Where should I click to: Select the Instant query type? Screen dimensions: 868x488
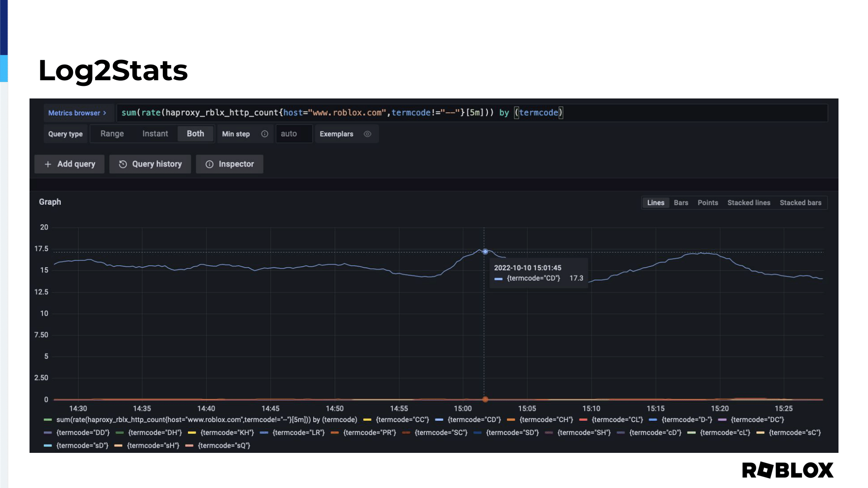(155, 134)
